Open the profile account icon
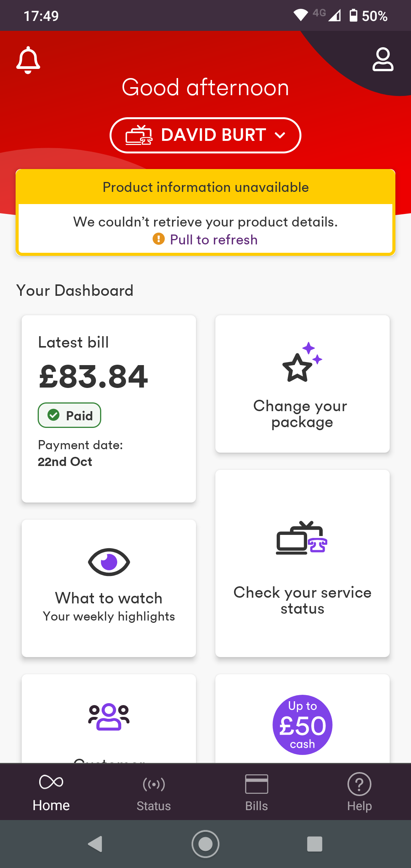The width and height of the screenshot is (411, 868). 383,59
